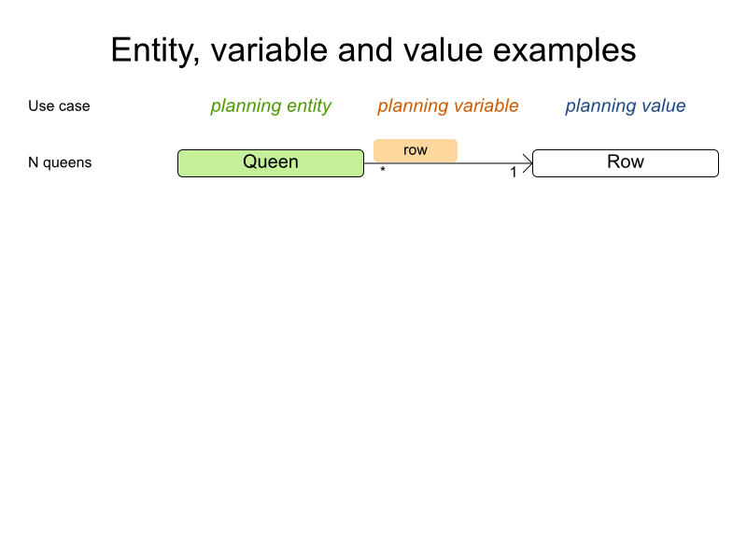
Task: Click the asterisk multiplicity marker beside Queen
Action: coord(383,171)
